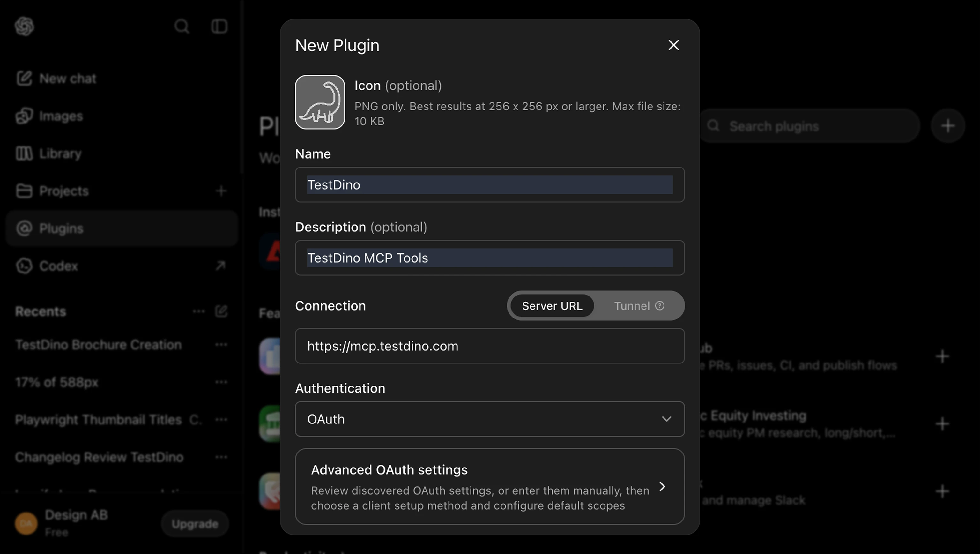Open options for Playwright Thumbnail Titles chat
This screenshot has width=980, height=554.
pos(221,419)
